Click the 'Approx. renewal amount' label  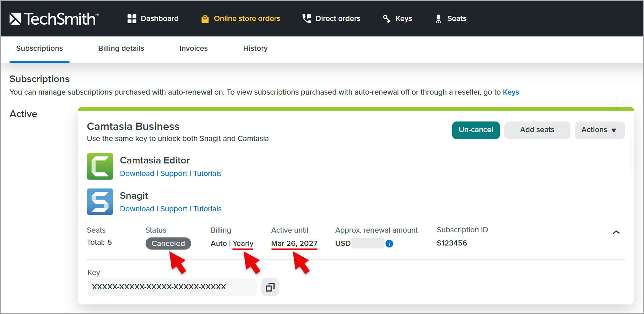[x=376, y=230]
